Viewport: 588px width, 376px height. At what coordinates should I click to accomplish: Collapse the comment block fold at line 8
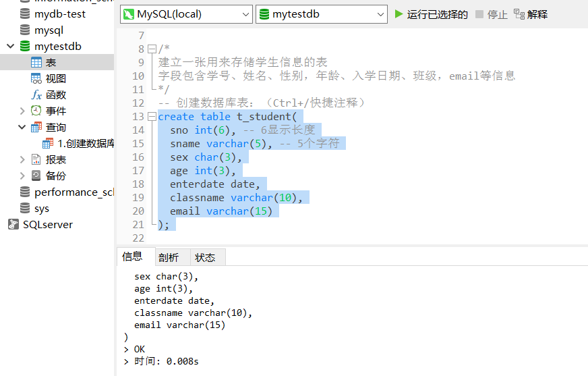pyautogui.click(x=152, y=49)
